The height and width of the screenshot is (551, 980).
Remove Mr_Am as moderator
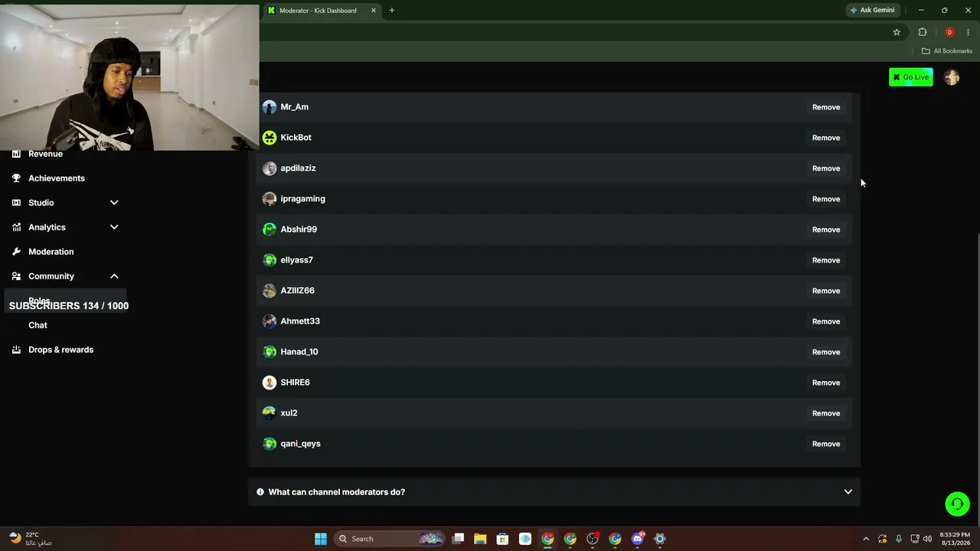click(x=826, y=107)
